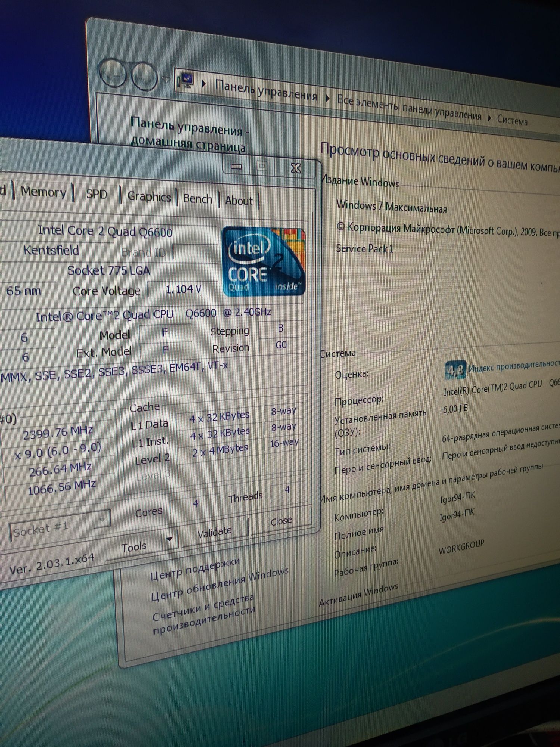This screenshot has width=560, height=747.
Task: Open 'Панель управления - домашняя страница' link
Action: [x=190, y=134]
